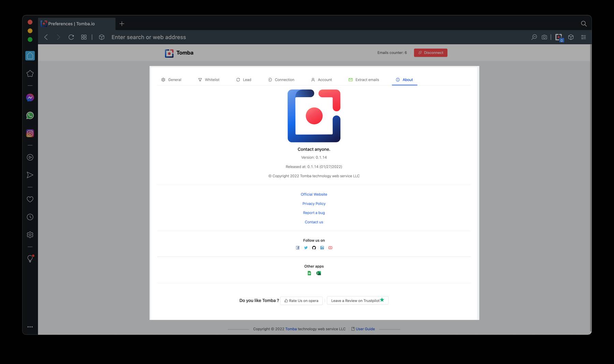The height and width of the screenshot is (364, 614).
Task: Open Tomba's Facebook page icon
Action: point(297,248)
